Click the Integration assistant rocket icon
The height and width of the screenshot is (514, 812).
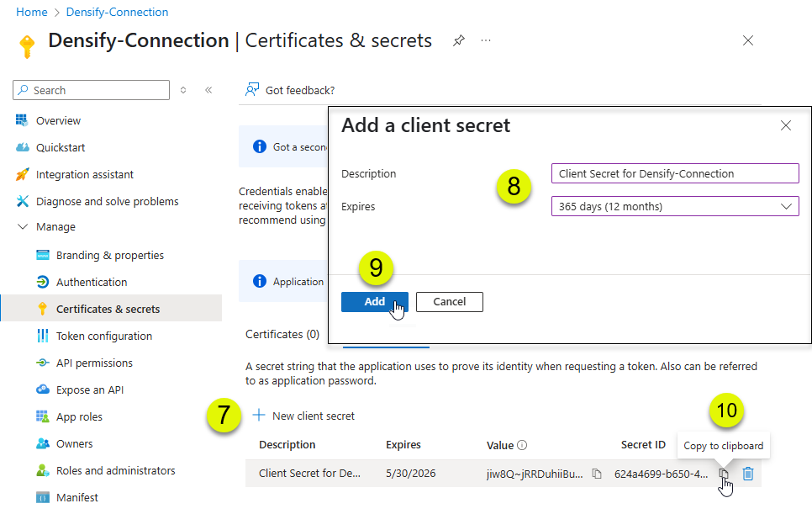[22, 175]
